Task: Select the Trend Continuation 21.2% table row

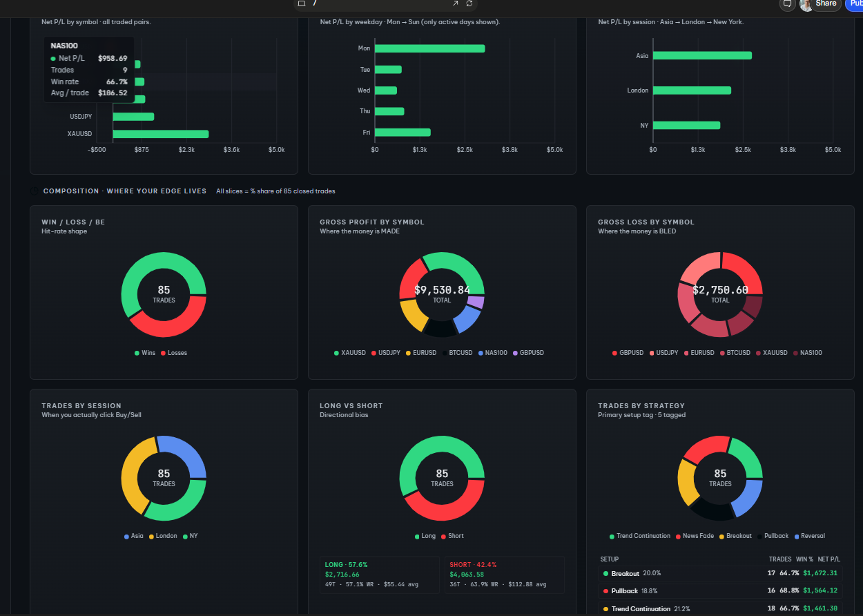Action: [720, 608]
